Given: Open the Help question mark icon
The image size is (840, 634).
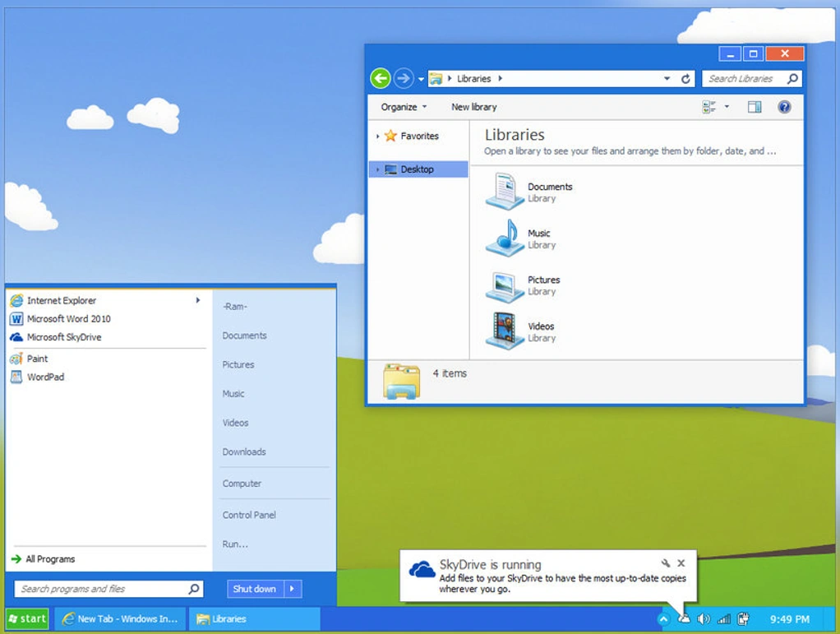Looking at the screenshot, I should coord(784,107).
